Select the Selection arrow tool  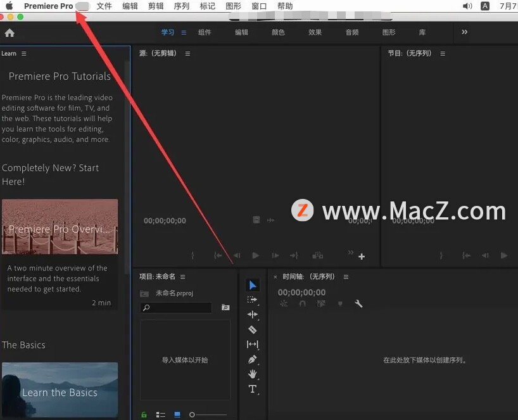coord(253,285)
